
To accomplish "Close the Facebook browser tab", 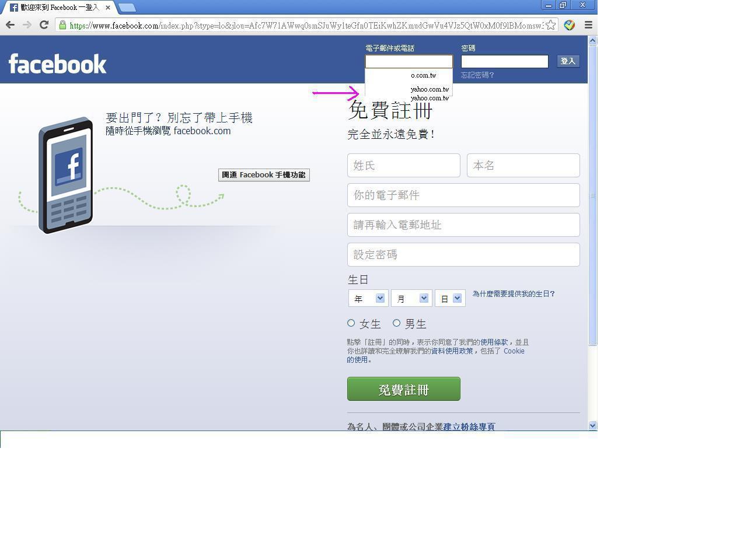I will tap(108, 8).
